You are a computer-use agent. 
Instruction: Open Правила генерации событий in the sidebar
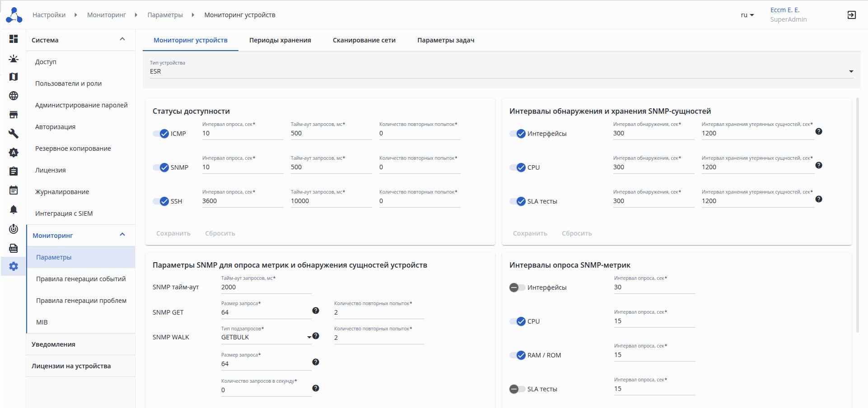(x=81, y=279)
